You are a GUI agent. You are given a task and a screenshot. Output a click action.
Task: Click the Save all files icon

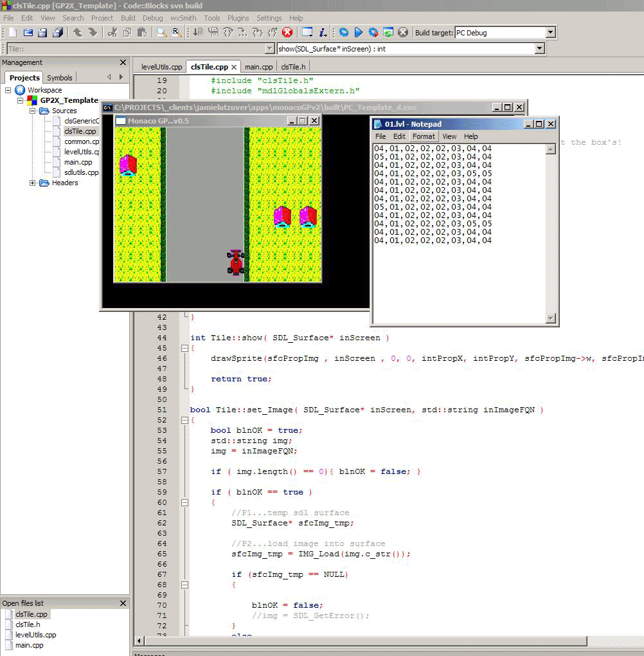[58, 32]
